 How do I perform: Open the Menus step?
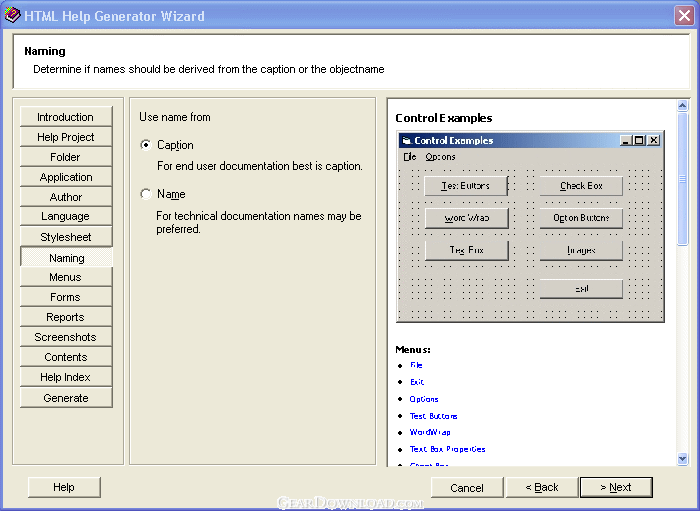pyautogui.click(x=66, y=277)
